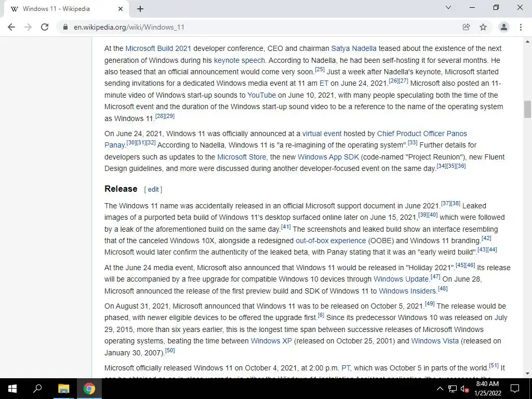
Task: Open out-of-box experience link
Action: tap(331, 241)
